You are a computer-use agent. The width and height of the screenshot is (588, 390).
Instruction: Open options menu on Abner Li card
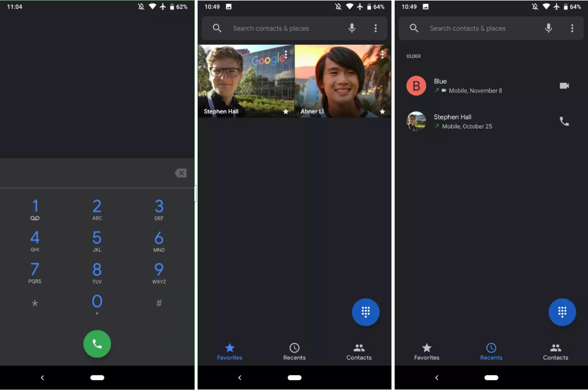(x=382, y=54)
